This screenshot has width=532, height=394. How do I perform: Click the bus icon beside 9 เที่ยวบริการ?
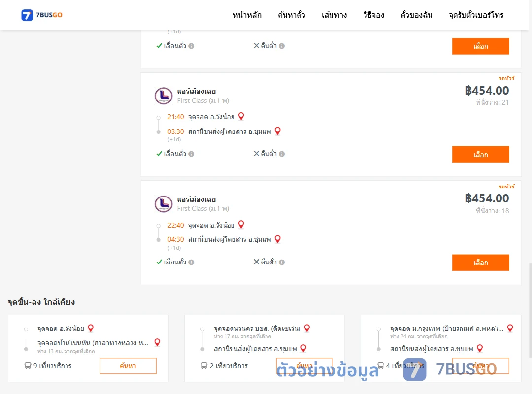[x=28, y=366]
